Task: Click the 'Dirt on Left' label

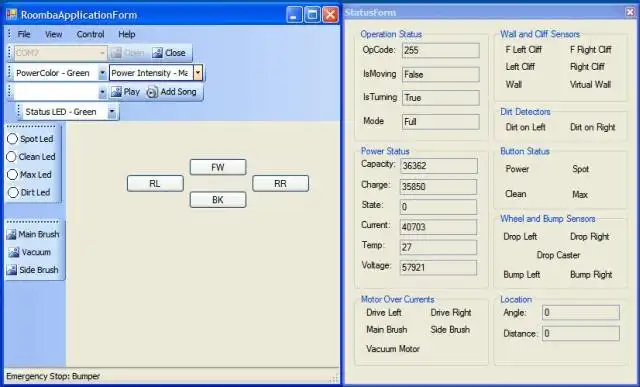Action: 526,127
